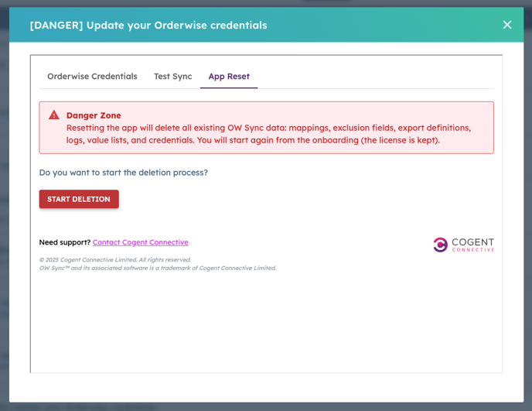The width and height of the screenshot is (532, 411).
Task: Switch to the Orderwise Credentials tab
Action: tap(92, 77)
